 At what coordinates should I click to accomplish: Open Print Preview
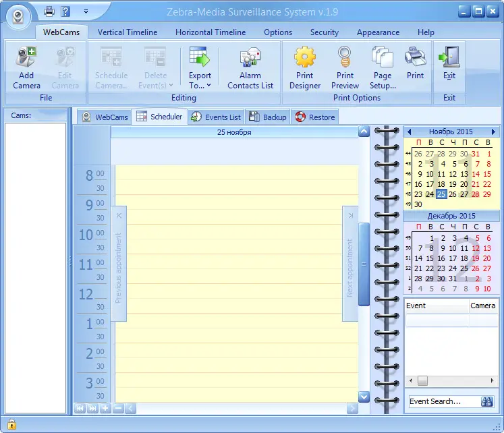(x=345, y=67)
